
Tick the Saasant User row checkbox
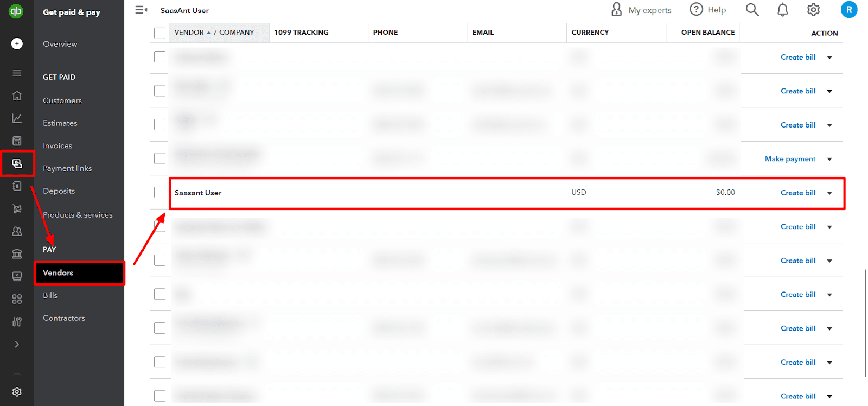[x=159, y=192]
